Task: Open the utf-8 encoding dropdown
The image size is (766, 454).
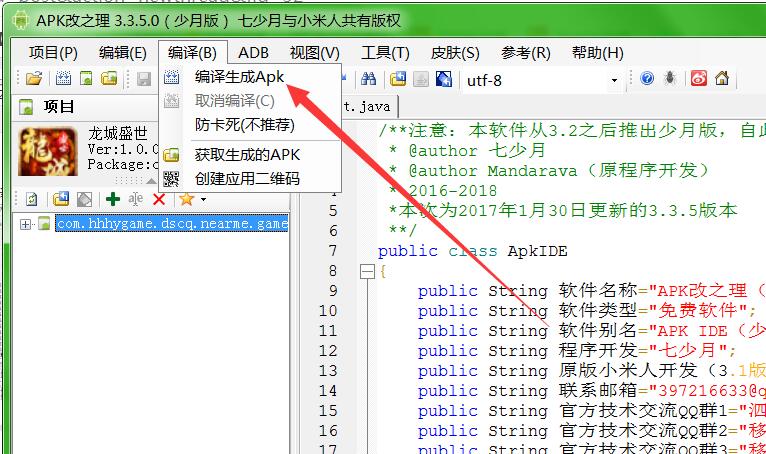Action: 614,80
